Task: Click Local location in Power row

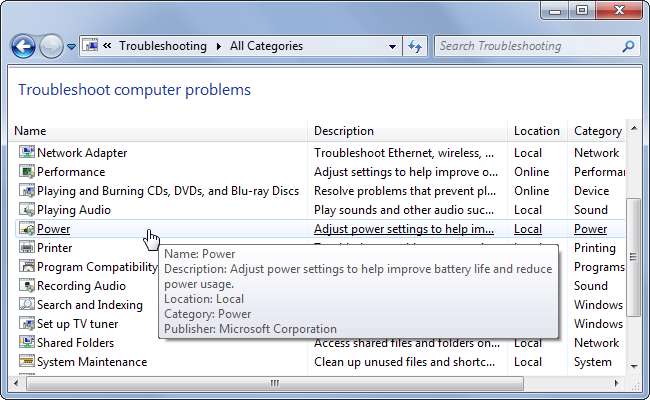Action: pyautogui.click(x=528, y=229)
